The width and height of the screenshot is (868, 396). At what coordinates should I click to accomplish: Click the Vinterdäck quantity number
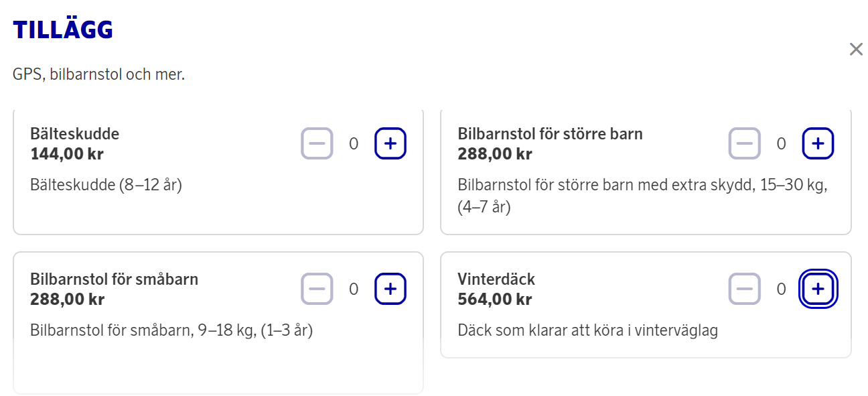click(x=781, y=289)
